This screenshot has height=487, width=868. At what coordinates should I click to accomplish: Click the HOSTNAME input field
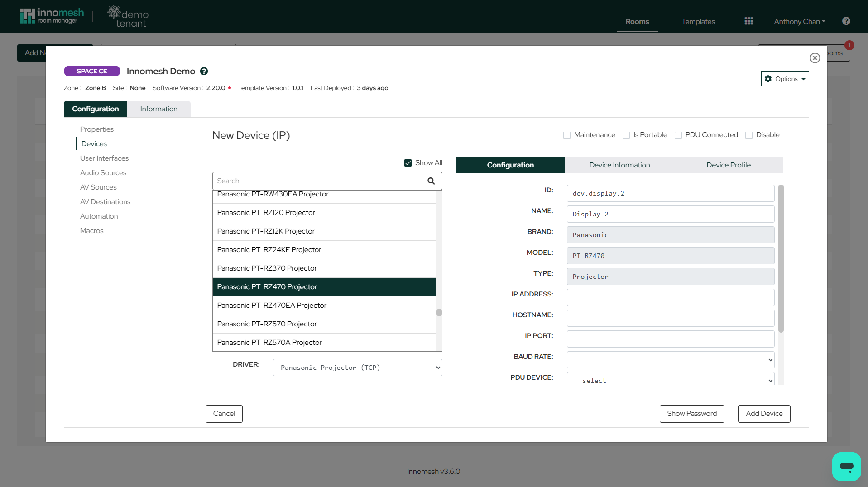click(x=670, y=318)
